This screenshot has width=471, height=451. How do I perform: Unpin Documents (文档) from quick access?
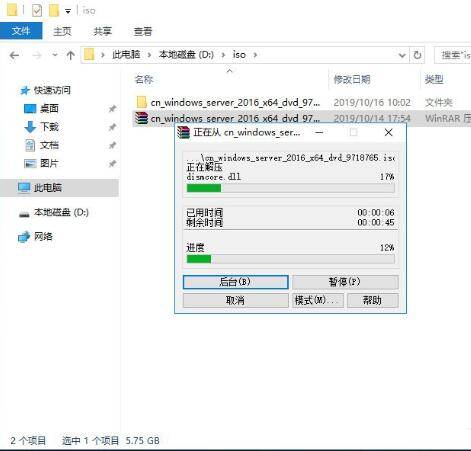pos(113,145)
